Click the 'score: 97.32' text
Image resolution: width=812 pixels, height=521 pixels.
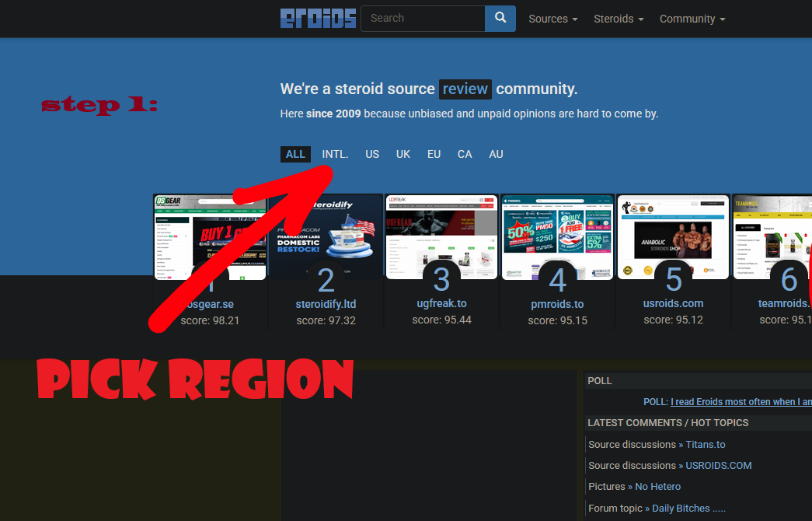[x=326, y=320]
